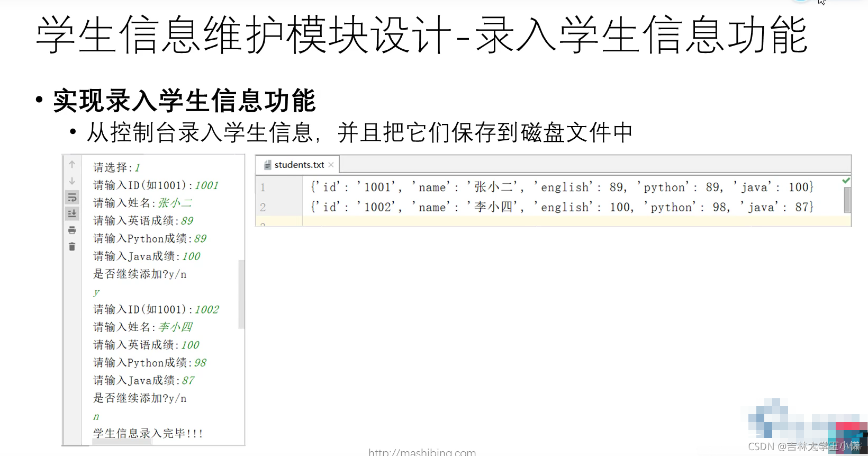Image resolution: width=868 pixels, height=456 pixels.
Task: Click the '李小四' name in editor line 2
Action: (493, 207)
